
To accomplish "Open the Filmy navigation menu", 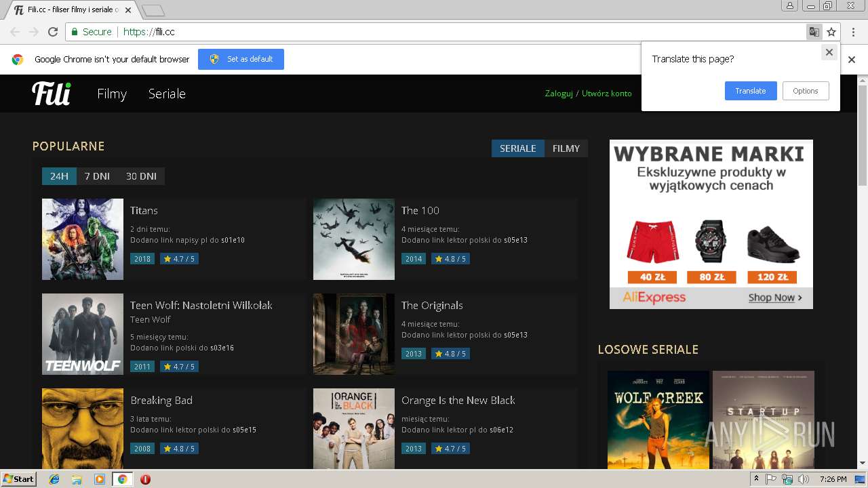I will [112, 94].
